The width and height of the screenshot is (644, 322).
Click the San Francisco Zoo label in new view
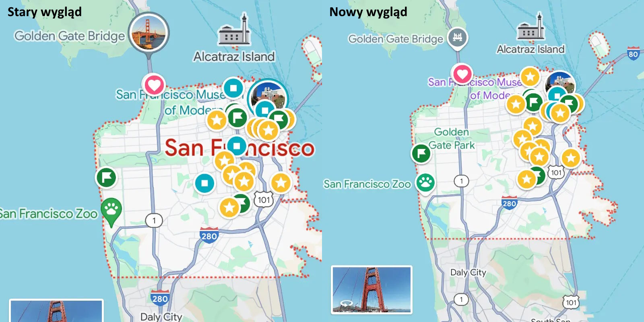(x=367, y=184)
